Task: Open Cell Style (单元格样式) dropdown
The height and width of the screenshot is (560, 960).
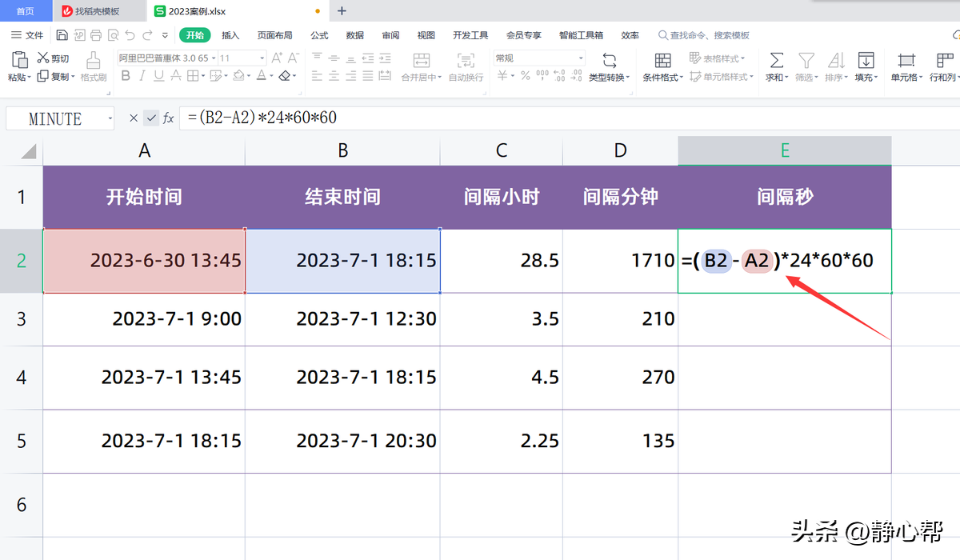Action: click(721, 77)
